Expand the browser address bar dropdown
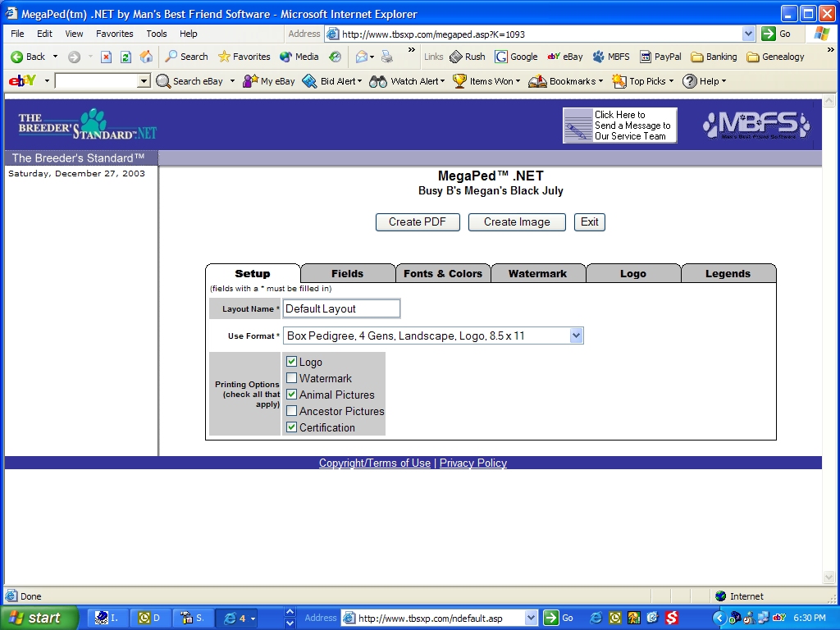This screenshot has height=630, width=840. click(748, 34)
